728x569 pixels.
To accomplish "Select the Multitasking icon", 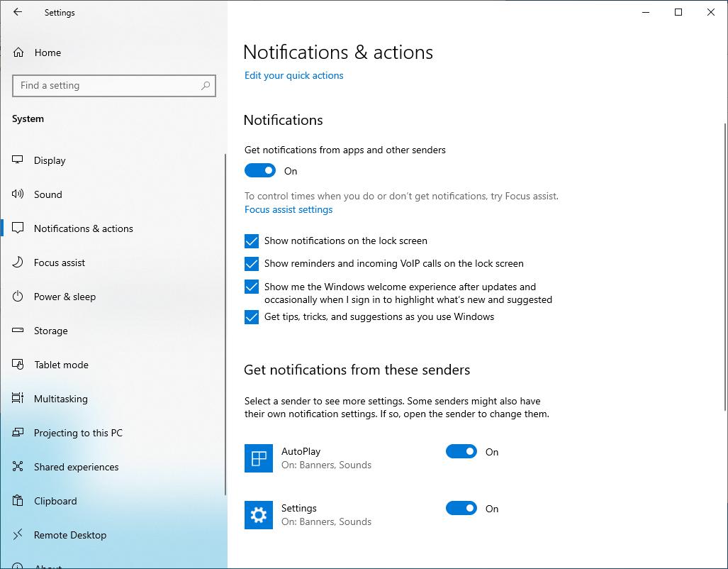I will pyautogui.click(x=17, y=399).
